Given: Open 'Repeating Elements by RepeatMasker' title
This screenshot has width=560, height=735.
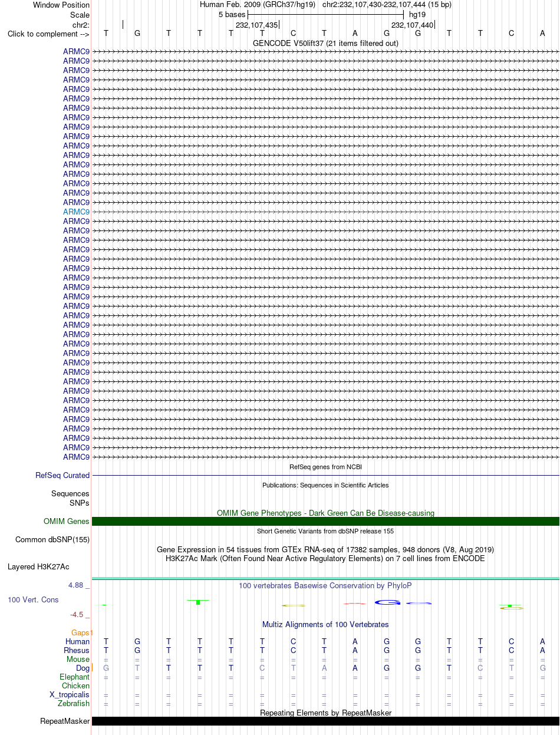Looking at the screenshot, I should [325, 713].
